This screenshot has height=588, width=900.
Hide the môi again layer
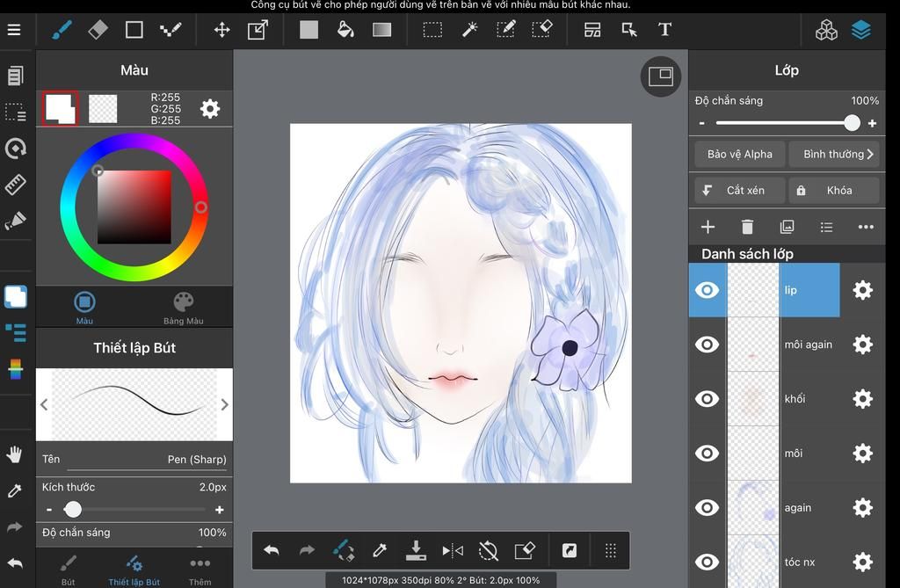click(x=708, y=345)
